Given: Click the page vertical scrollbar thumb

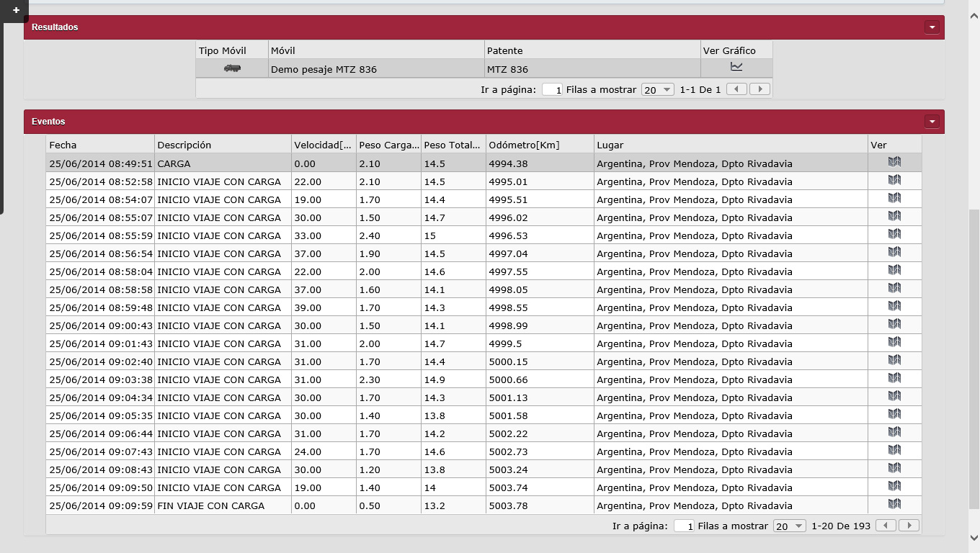Looking at the screenshot, I should pyautogui.click(x=974, y=359).
